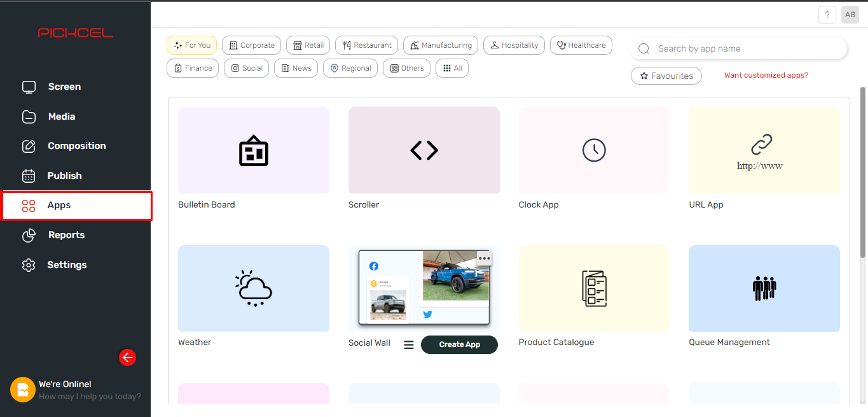Click the Weather label
The width and height of the screenshot is (868, 417).
[x=195, y=343]
